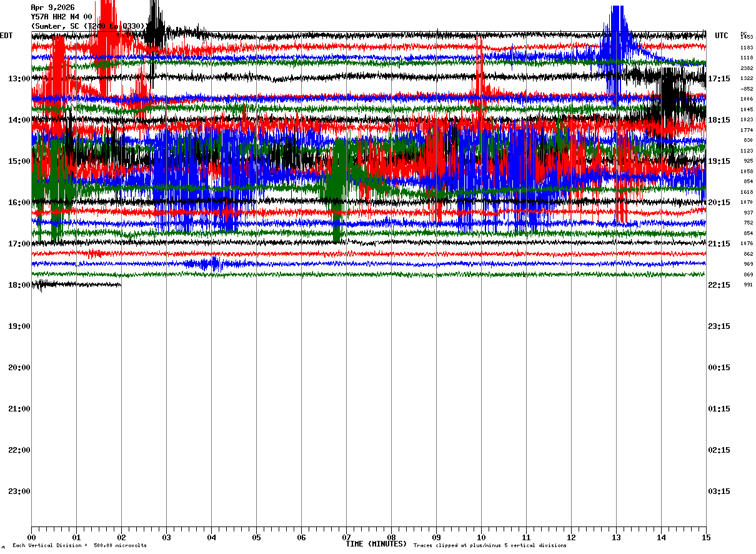Select the DC offset value 1774
This screenshot has height=554, width=756.
[x=747, y=130]
